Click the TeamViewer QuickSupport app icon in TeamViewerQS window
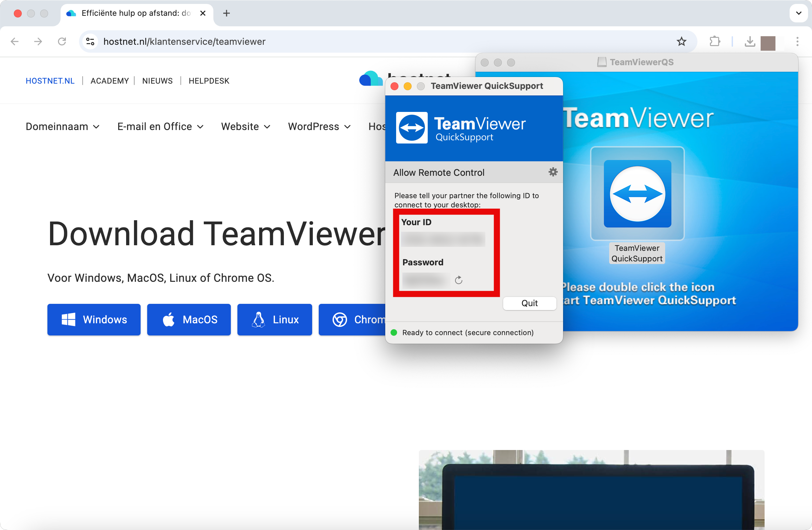 pos(637,194)
